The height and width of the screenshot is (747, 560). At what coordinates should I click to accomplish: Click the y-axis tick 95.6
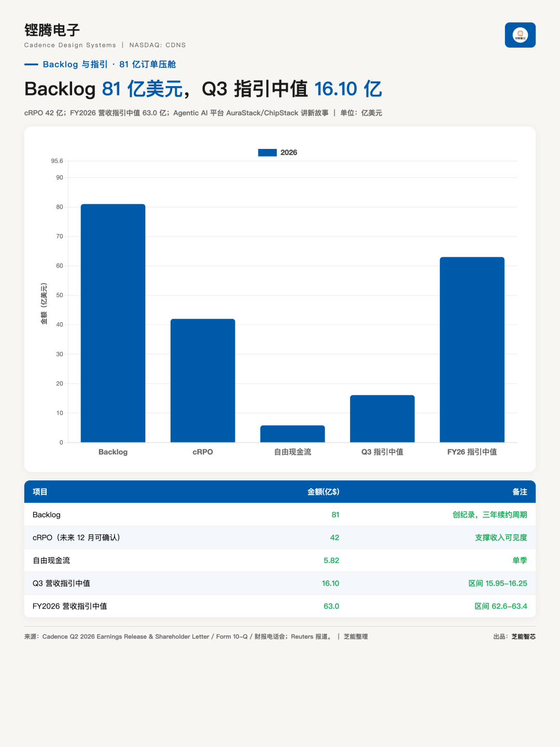57,161
